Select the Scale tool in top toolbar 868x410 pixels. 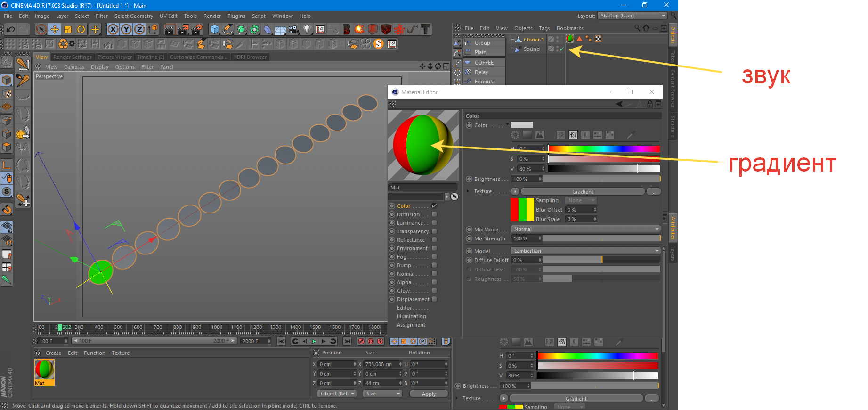(x=68, y=29)
